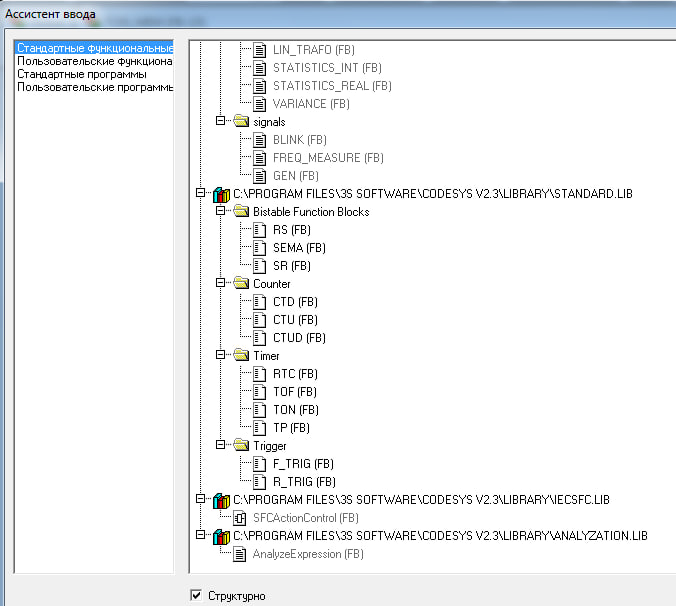This screenshot has height=606, width=676.
Task: Select the SR (FB) bistable text
Action: (292, 266)
